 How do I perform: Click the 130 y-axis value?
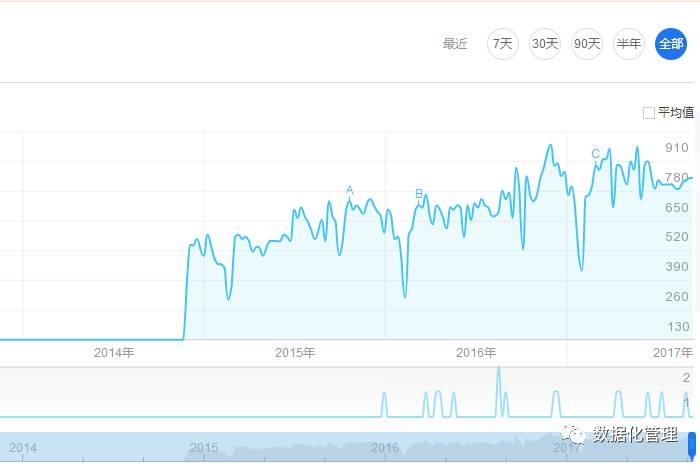click(678, 327)
